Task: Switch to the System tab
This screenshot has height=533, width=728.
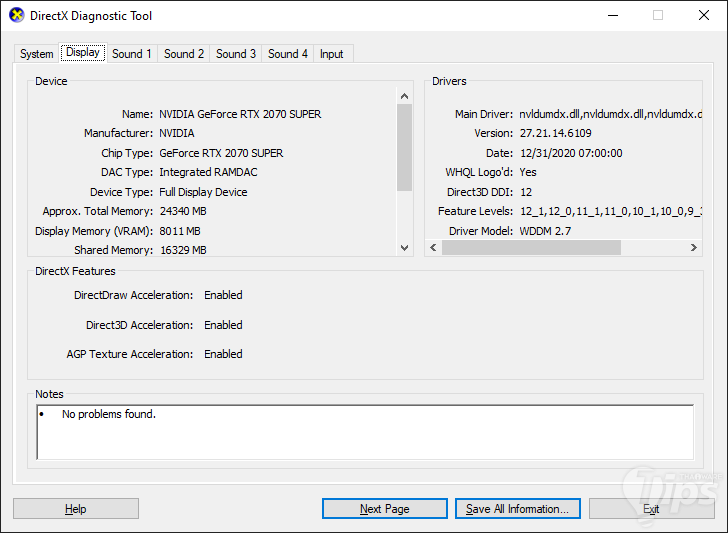Action: pyautogui.click(x=36, y=54)
